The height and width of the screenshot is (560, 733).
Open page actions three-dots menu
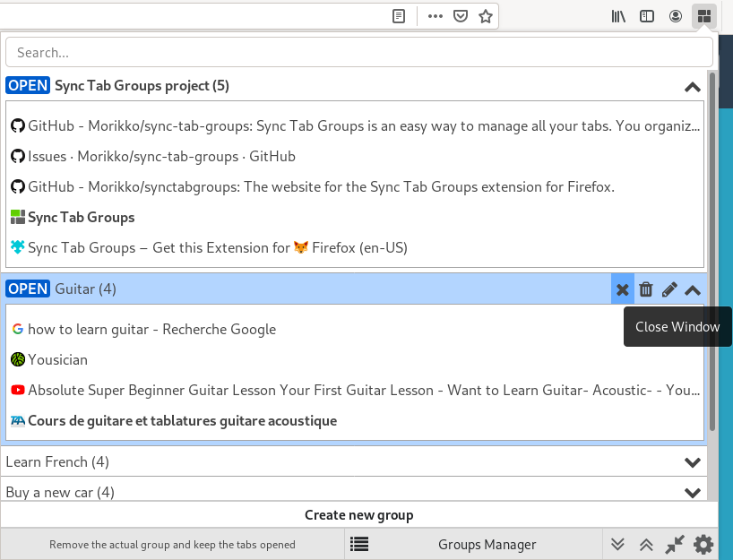click(x=435, y=16)
